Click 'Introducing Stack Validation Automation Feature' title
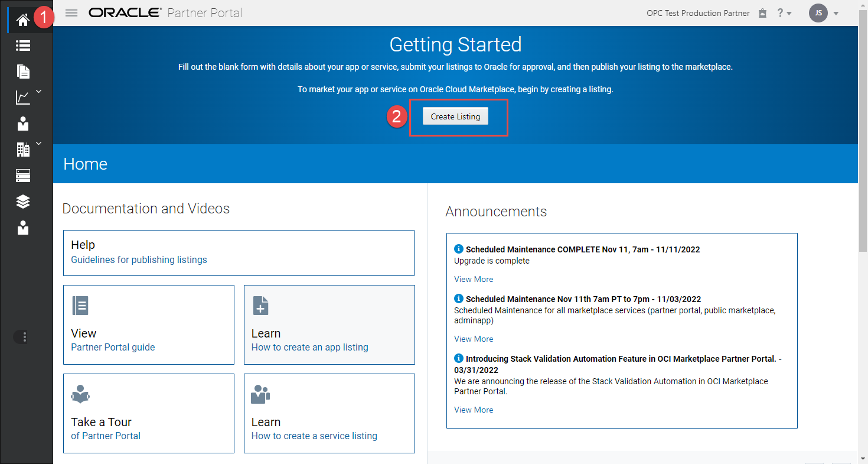The width and height of the screenshot is (868, 464). (617, 364)
